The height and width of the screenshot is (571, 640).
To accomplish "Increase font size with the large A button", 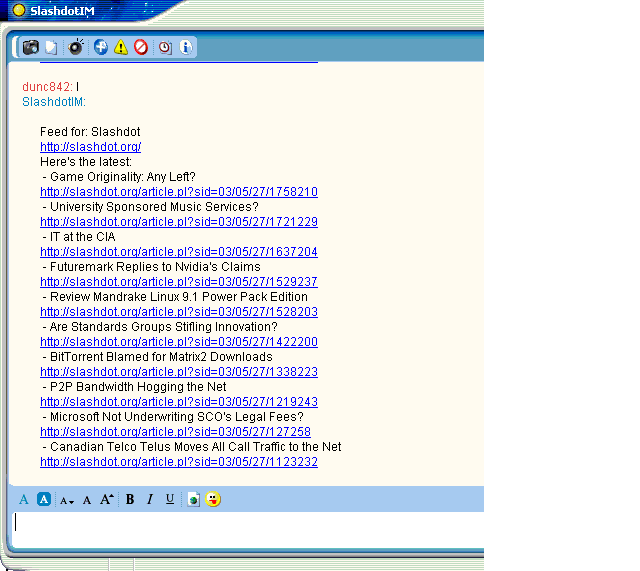I will coord(107,499).
